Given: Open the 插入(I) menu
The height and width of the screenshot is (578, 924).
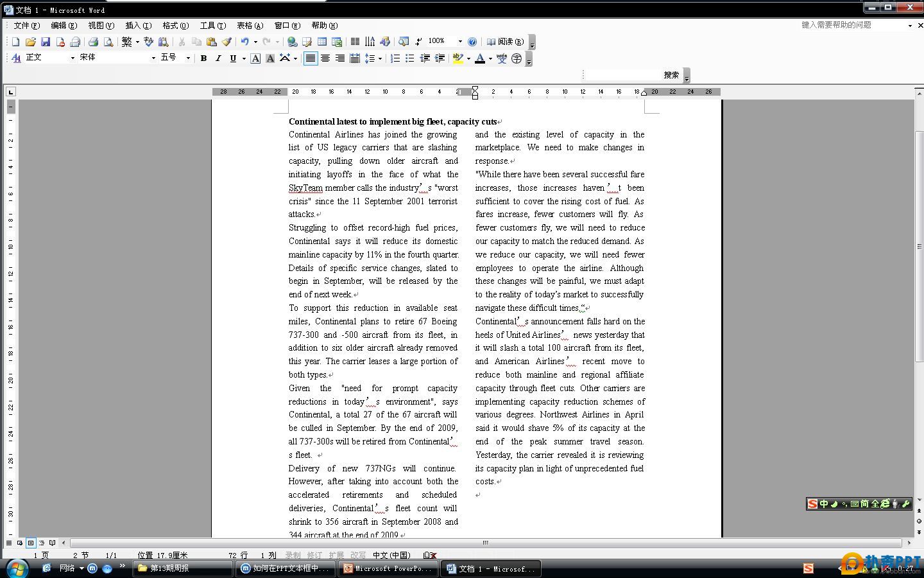Looking at the screenshot, I should (x=138, y=26).
